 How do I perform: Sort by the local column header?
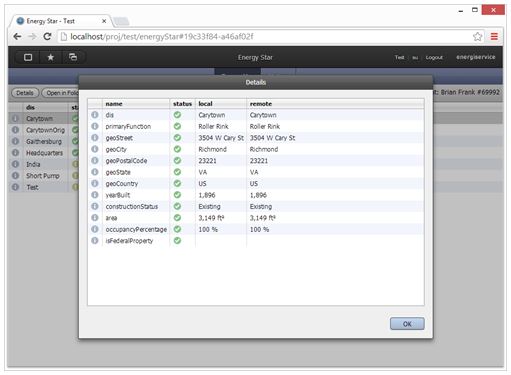[221, 104]
